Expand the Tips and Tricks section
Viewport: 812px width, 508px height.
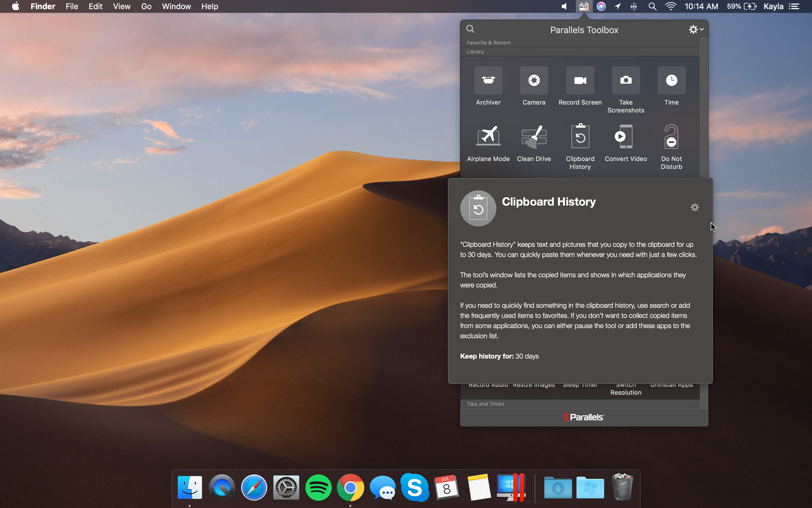pyautogui.click(x=485, y=404)
